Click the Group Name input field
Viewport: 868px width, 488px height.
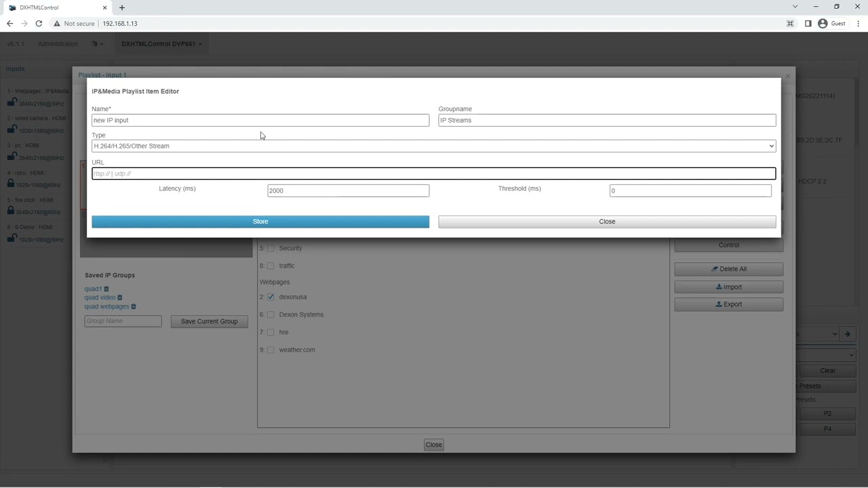click(x=123, y=321)
